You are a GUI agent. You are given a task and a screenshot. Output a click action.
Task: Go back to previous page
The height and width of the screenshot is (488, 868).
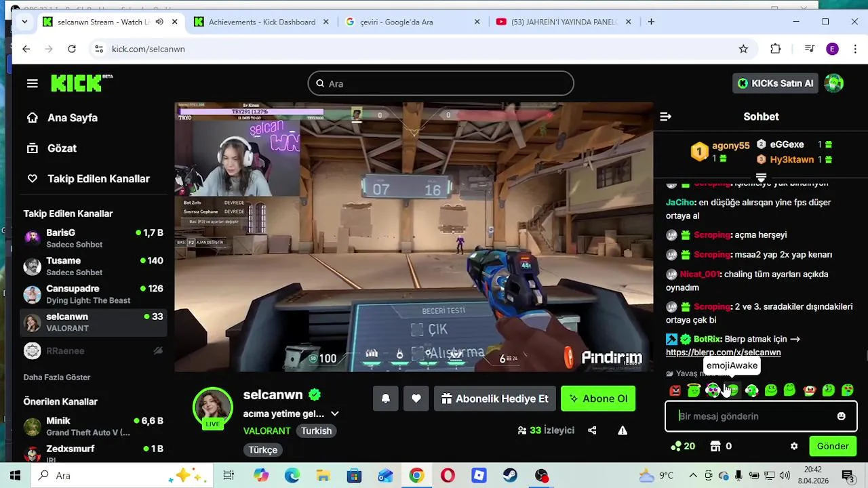tap(26, 49)
